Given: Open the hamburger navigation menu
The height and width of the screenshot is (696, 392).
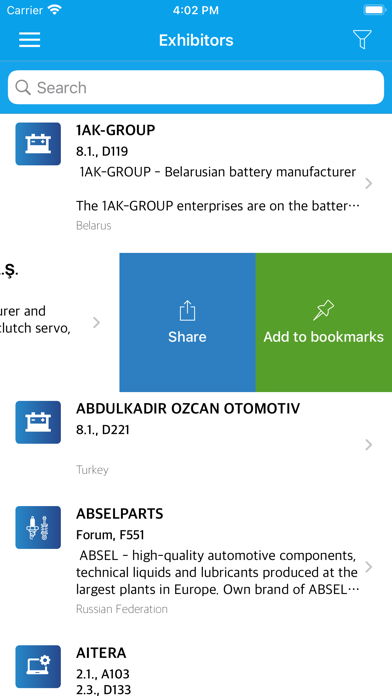Looking at the screenshot, I should (x=29, y=40).
